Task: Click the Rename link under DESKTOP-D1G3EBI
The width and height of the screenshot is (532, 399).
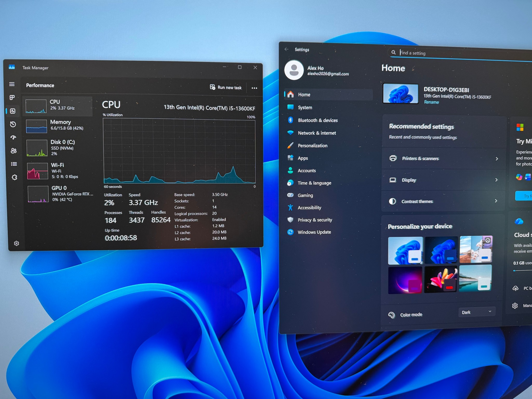Action: 431,102
